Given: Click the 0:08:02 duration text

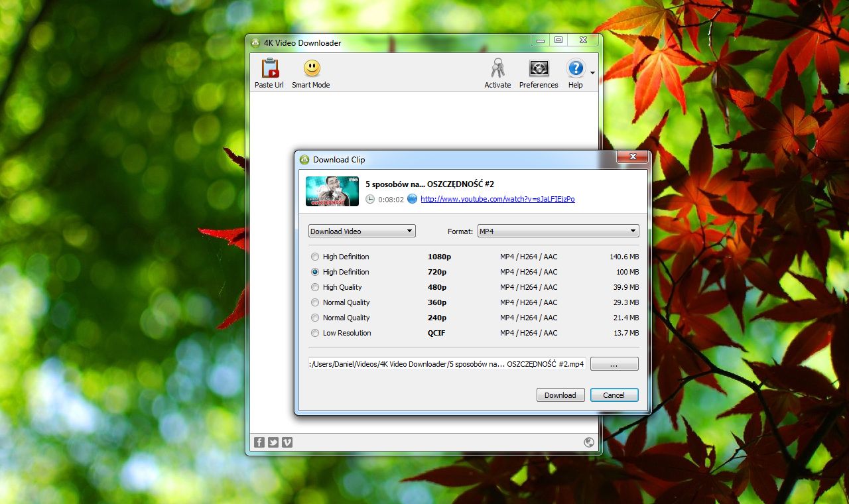Looking at the screenshot, I should tap(391, 199).
